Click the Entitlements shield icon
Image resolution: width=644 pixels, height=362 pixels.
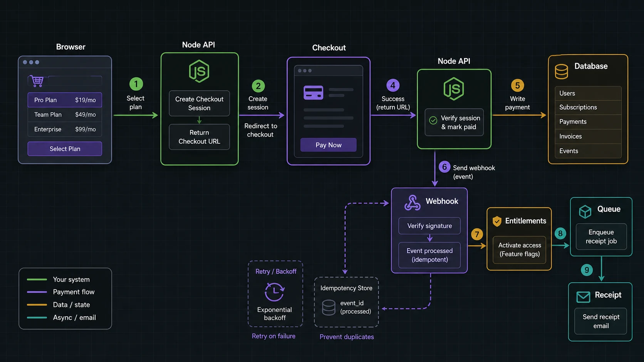pos(497,221)
